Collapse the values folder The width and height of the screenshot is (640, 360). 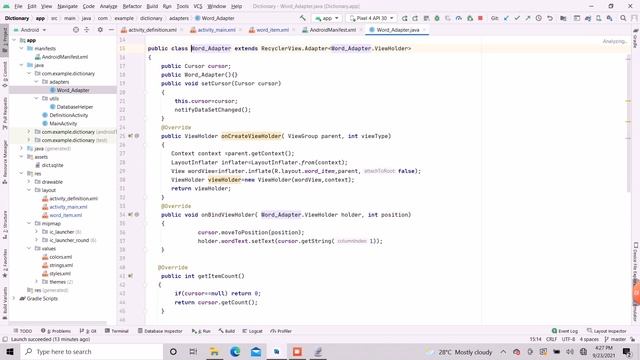tap(29, 248)
